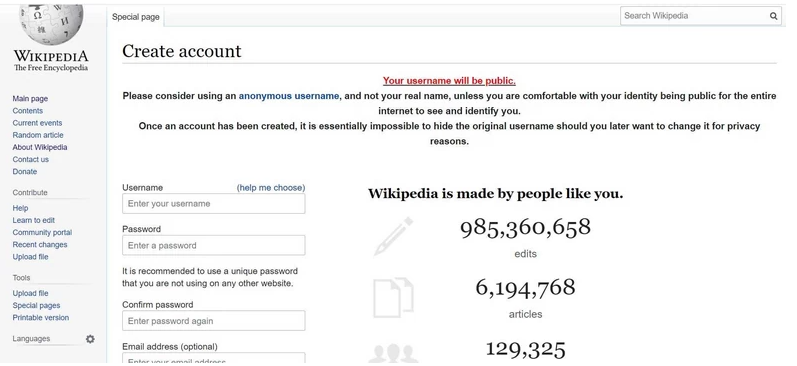Go to Main page in sidebar
This screenshot has height=366, width=797.
(x=30, y=99)
